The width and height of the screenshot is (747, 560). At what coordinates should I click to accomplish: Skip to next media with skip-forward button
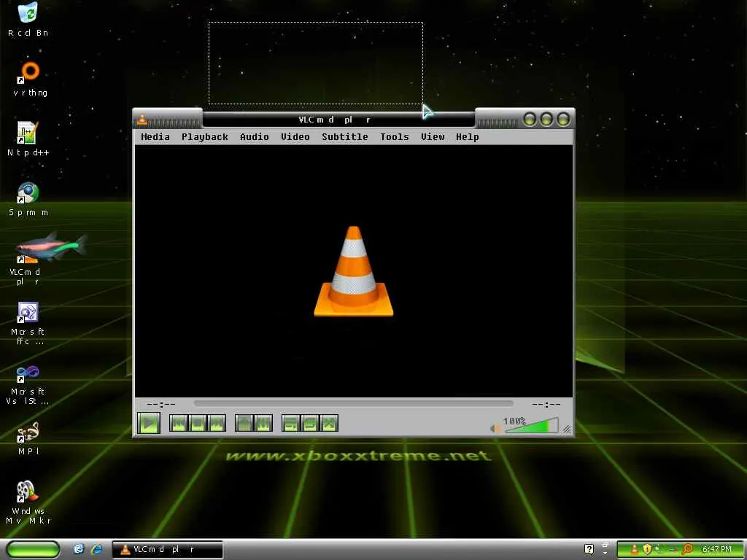[x=217, y=423]
